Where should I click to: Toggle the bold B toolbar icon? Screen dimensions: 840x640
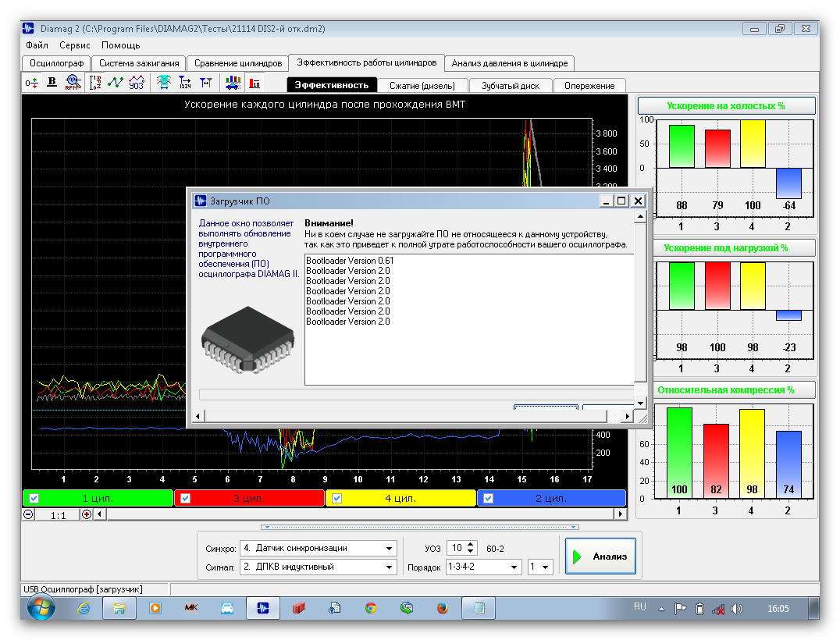(52, 83)
